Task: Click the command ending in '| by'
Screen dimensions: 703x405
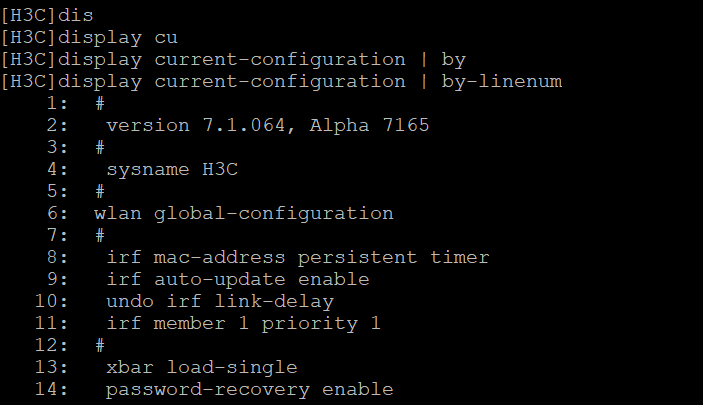Action: pyautogui.click(x=232, y=59)
